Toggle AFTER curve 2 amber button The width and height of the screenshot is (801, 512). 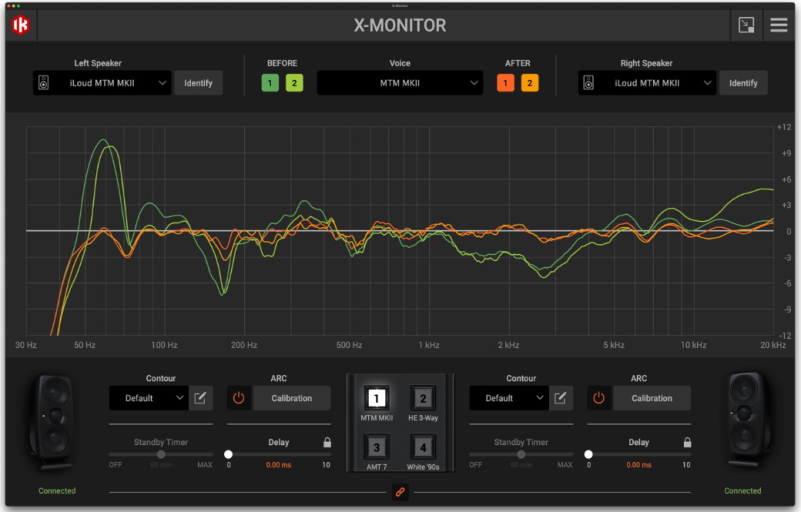[530, 83]
